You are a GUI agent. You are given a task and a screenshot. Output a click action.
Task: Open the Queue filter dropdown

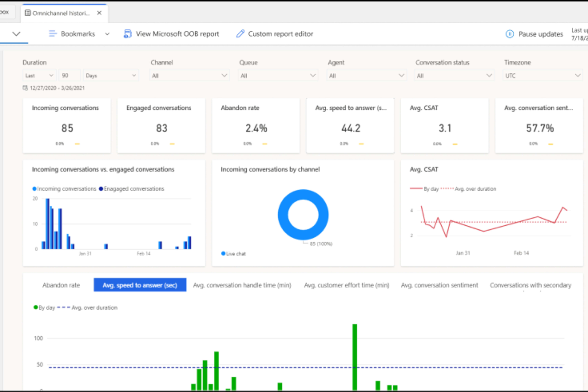[278, 75]
